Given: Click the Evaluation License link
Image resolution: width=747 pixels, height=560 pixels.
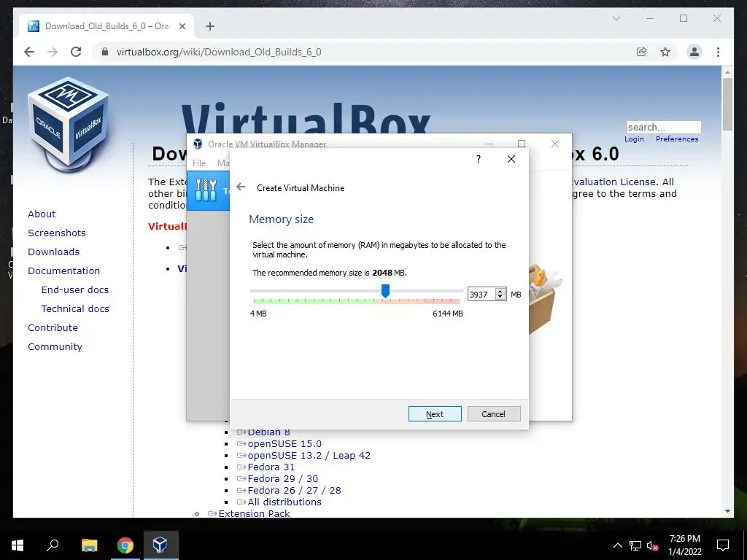Looking at the screenshot, I should click(614, 182).
